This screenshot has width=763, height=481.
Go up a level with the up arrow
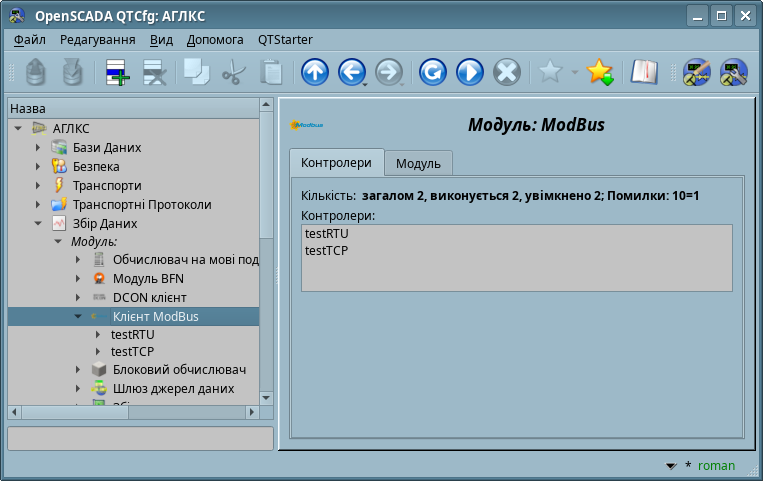coord(315,73)
